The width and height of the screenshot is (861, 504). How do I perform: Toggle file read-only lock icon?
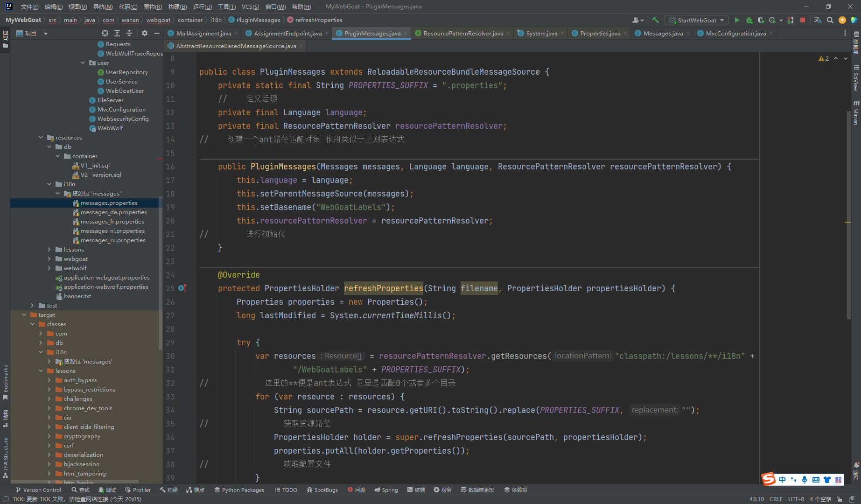pos(840,499)
